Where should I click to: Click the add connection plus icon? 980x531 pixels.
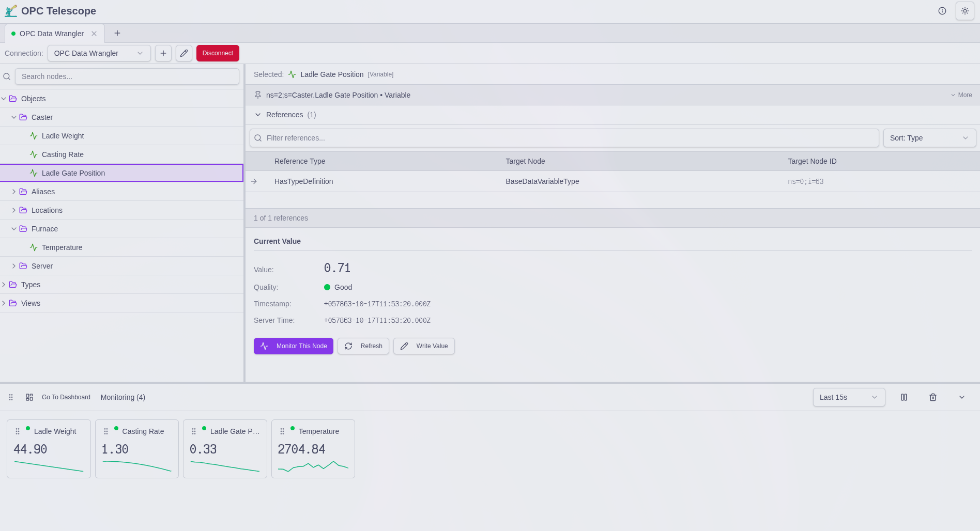(x=163, y=53)
